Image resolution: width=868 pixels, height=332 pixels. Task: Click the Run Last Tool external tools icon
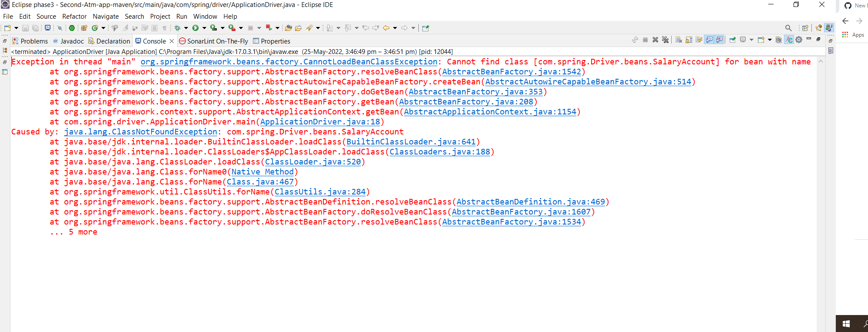[232, 28]
